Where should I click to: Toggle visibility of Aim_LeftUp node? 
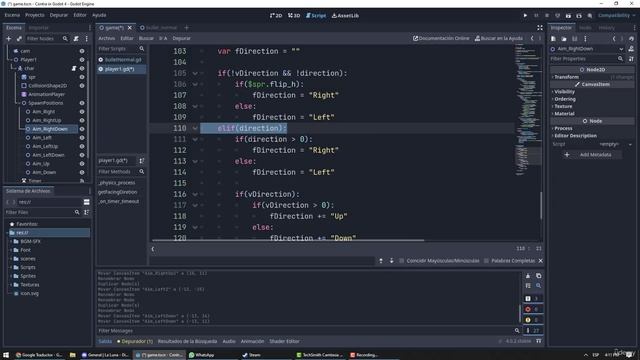82,146
